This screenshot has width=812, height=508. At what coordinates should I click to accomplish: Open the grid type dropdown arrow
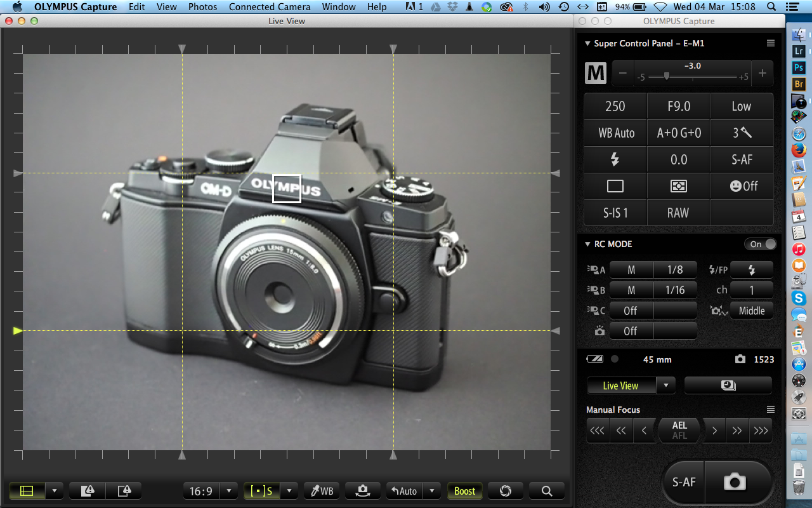click(55, 491)
